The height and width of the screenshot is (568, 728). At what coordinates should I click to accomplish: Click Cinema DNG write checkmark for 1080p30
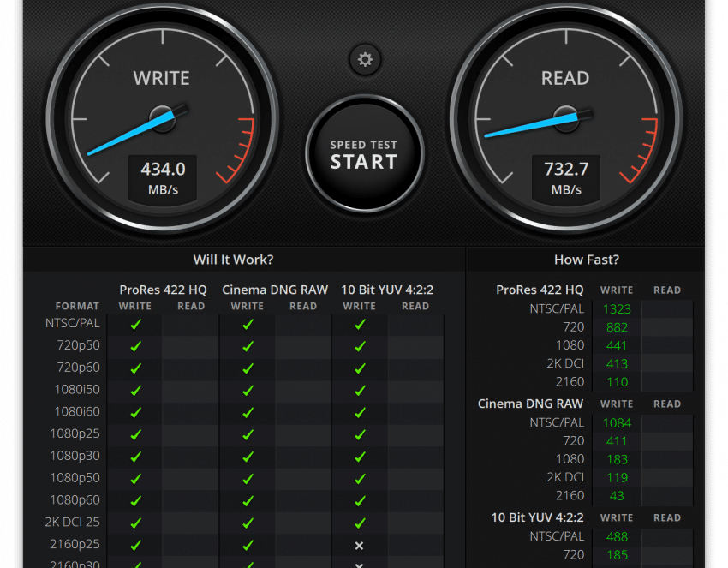(x=248, y=457)
